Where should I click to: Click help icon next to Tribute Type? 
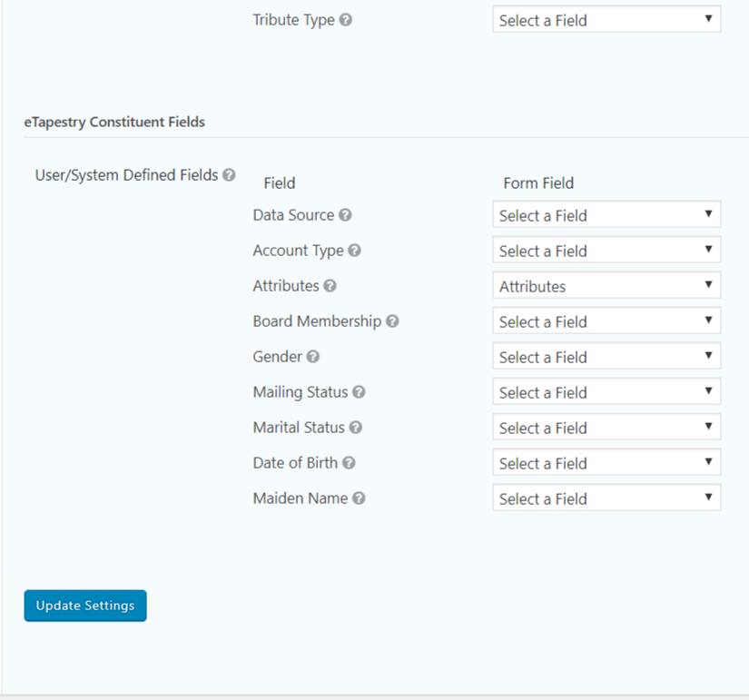[345, 20]
